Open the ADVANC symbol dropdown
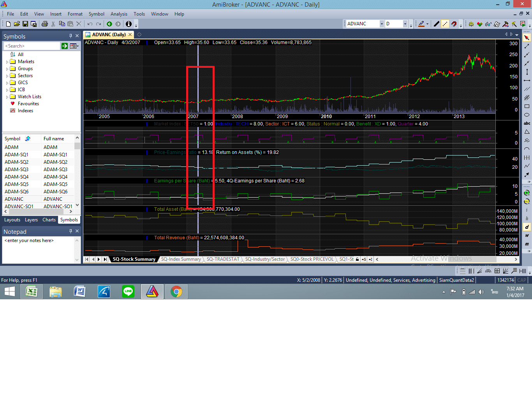The width and height of the screenshot is (532, 417). (x=381, y=24)
